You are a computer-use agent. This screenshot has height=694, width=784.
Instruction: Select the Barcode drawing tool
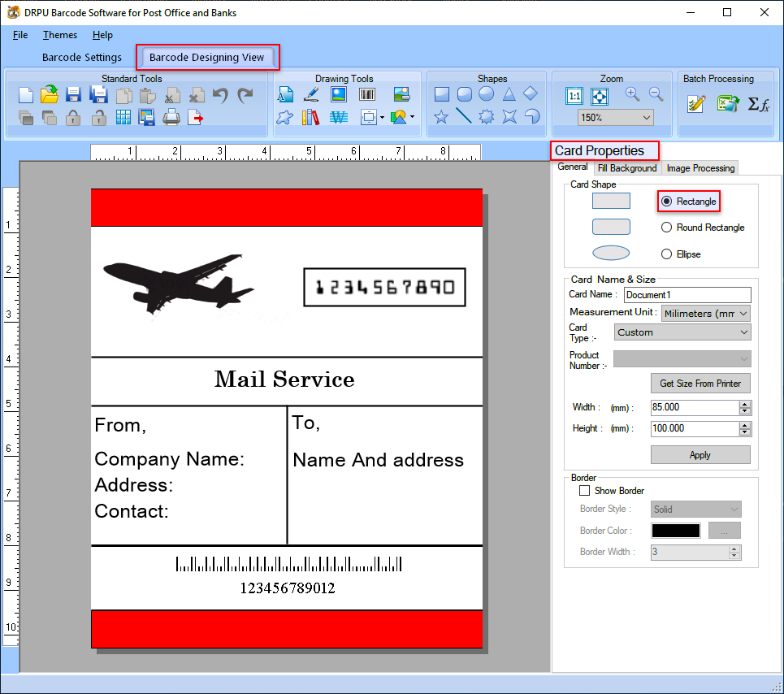pyautogui.click(x=367, y=94)
